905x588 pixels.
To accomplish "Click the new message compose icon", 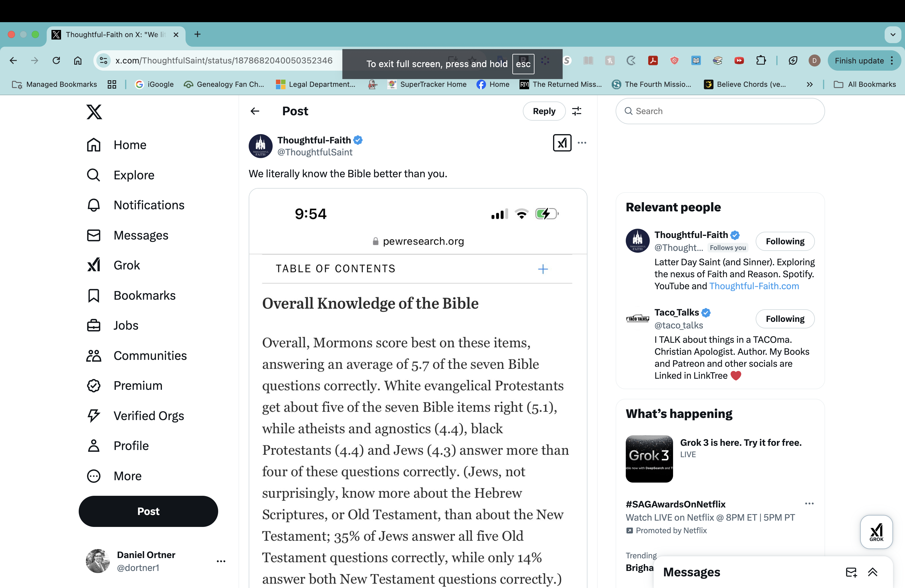I will (851, 572).
